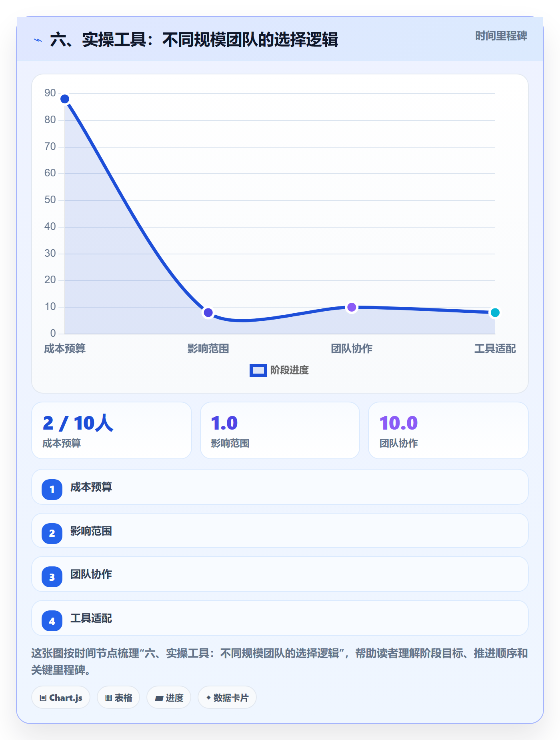The height and width of the screenshot is (740, 560).
Task: Click the 成本预算 x-axis label
Action: coord(65,349)
